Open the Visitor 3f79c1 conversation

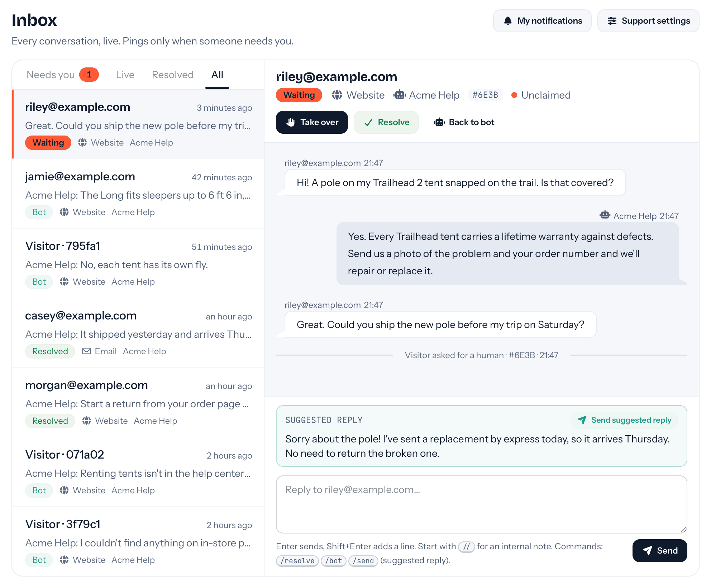click(138, 541)
